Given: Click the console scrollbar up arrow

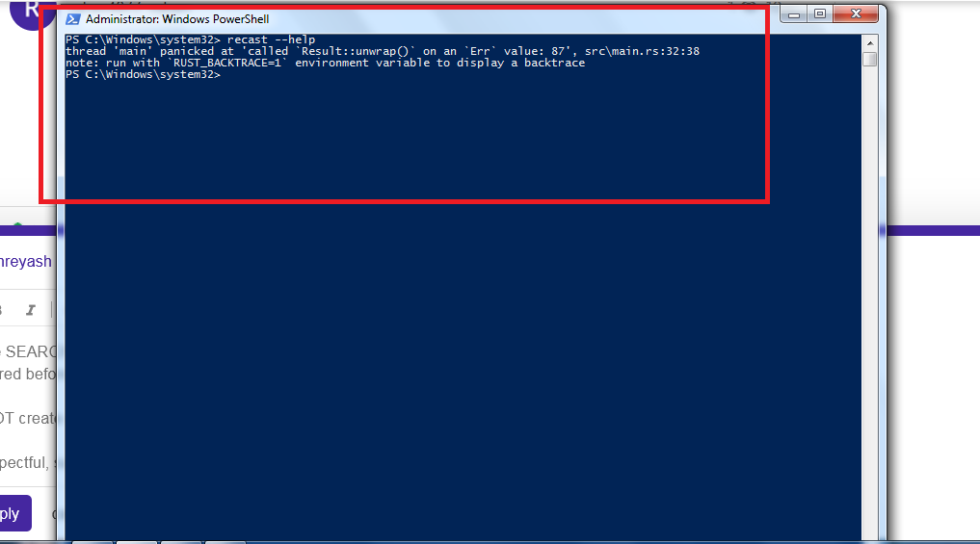Looking at the screenshot, I should coord(869,43).
